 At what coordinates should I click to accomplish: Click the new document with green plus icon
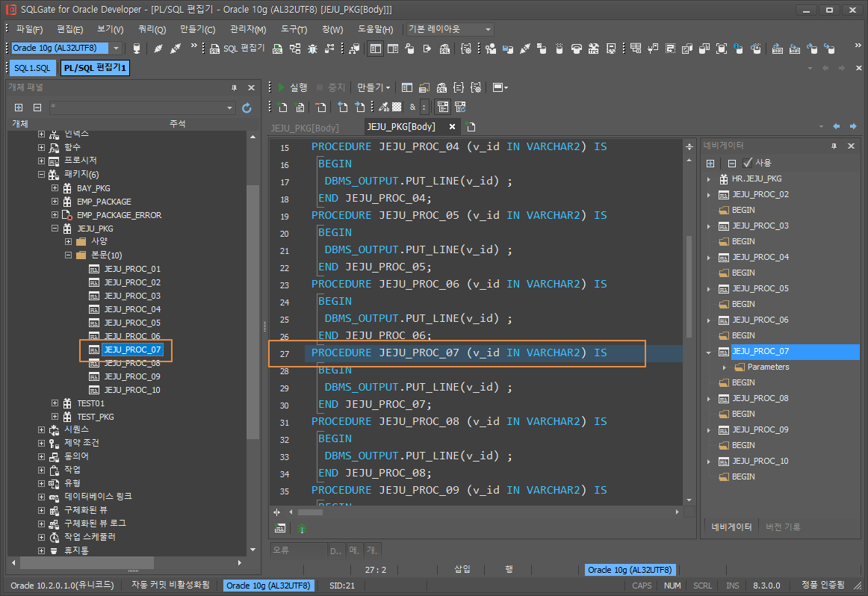282,107
